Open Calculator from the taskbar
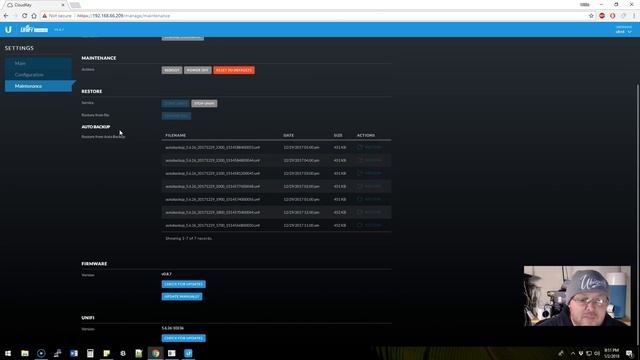 click(x=90, y=353)
